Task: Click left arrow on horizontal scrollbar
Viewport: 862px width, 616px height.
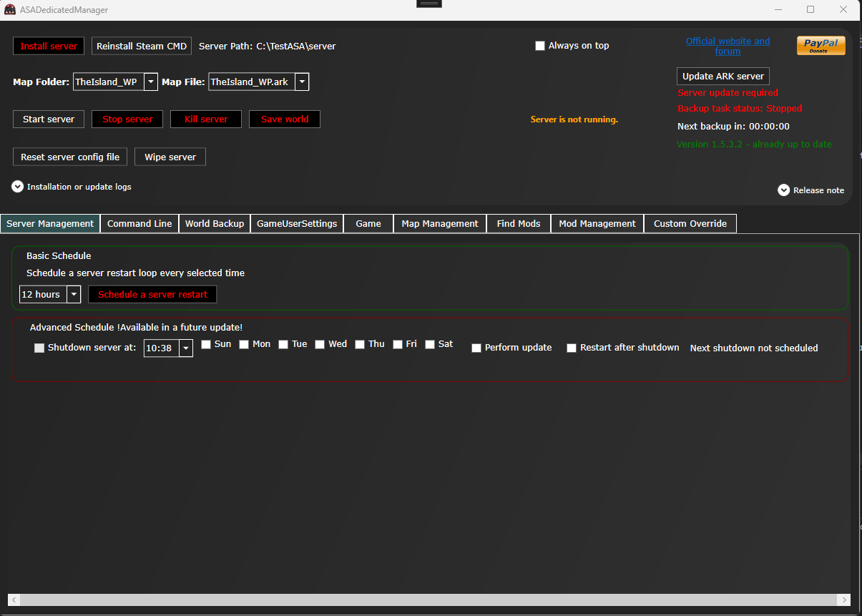Action: click(15, 600)
